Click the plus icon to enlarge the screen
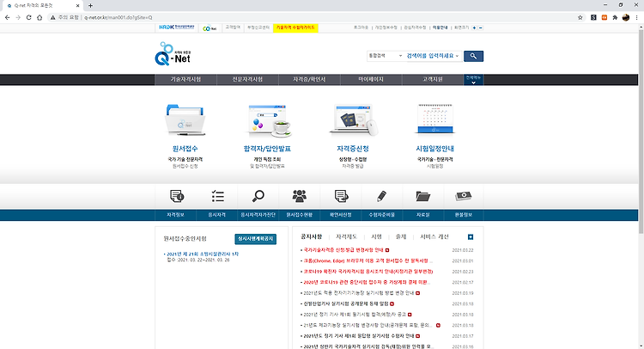This screenshot has height=349, width=644. (x=474, y=28)
